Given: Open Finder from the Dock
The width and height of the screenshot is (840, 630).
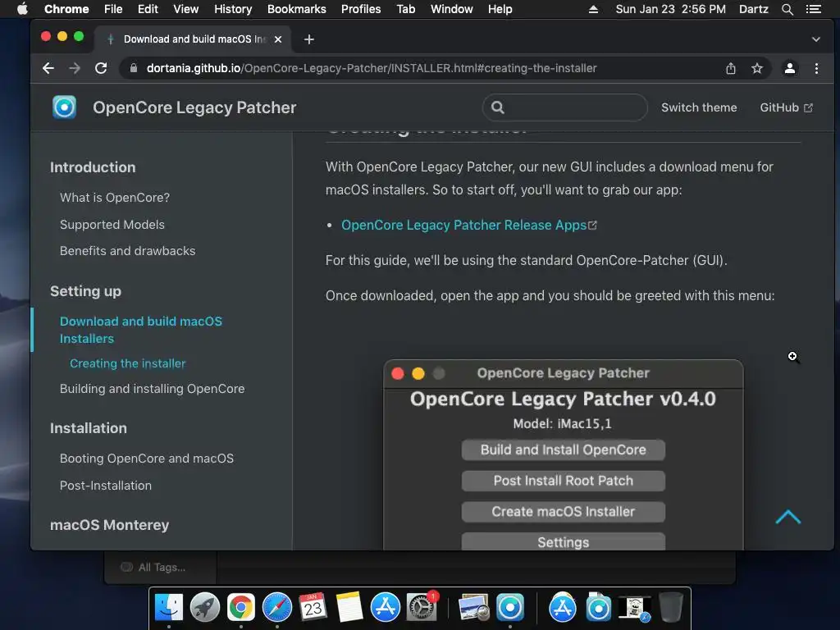Looking at the screenshot, I should pyautogui.click(x=169, y=607).
